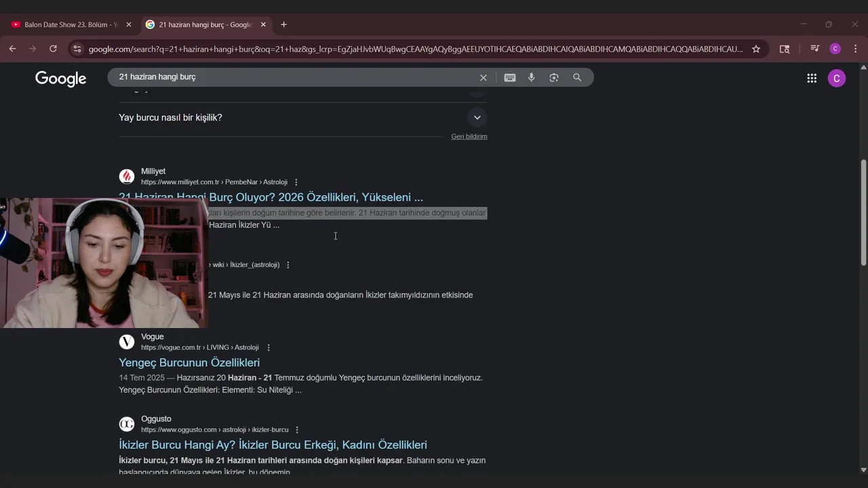Open the Google account avatar on page
The image size is (868, 488).
tap(837, 78)
